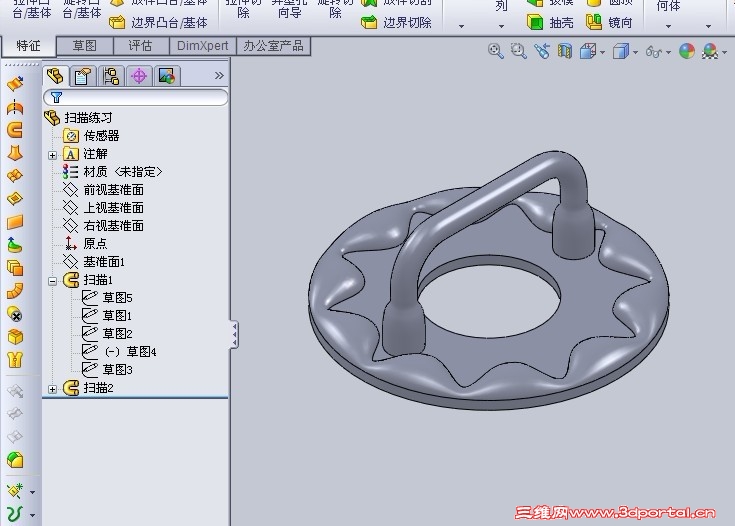The image size is (735, 526).
Task: Click the stacked orange squares offset icon
Action: pos(15,268)
